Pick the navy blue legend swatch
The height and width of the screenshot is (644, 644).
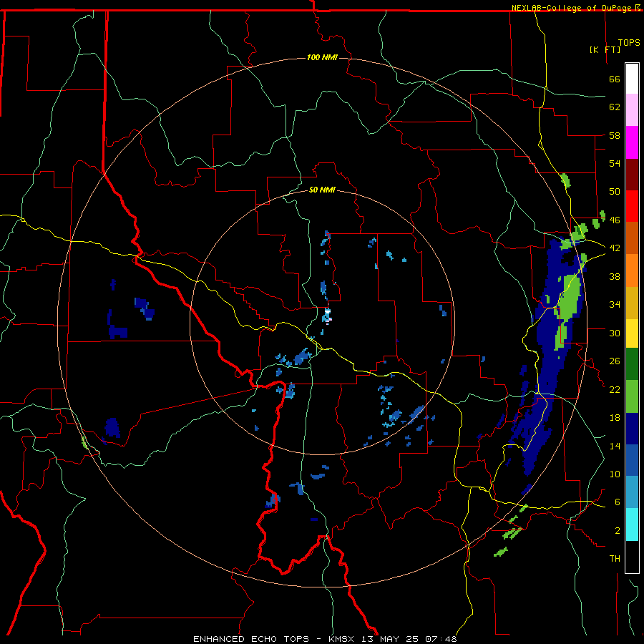click(x=632, y=429)
